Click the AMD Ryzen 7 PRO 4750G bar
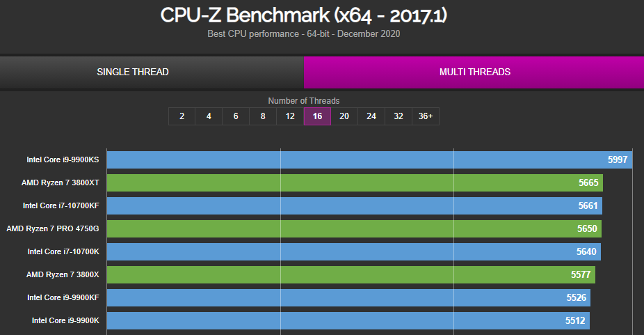 pos(354,229)
